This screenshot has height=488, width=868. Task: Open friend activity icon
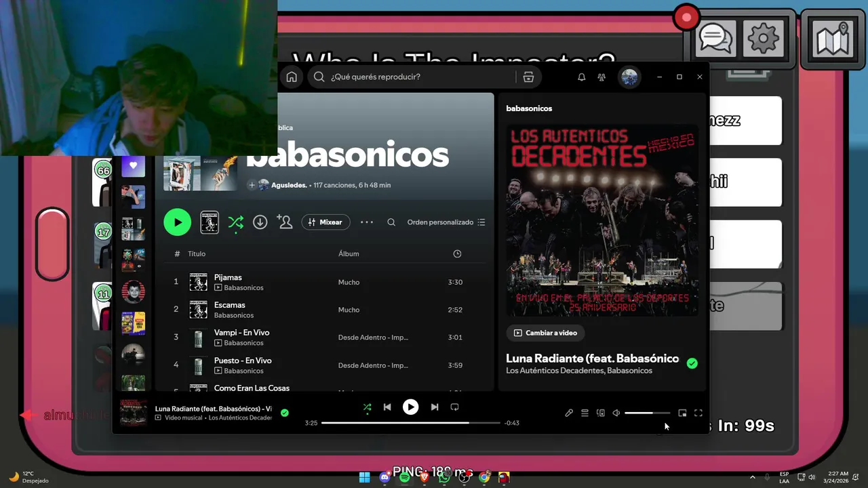coord(601,77)
